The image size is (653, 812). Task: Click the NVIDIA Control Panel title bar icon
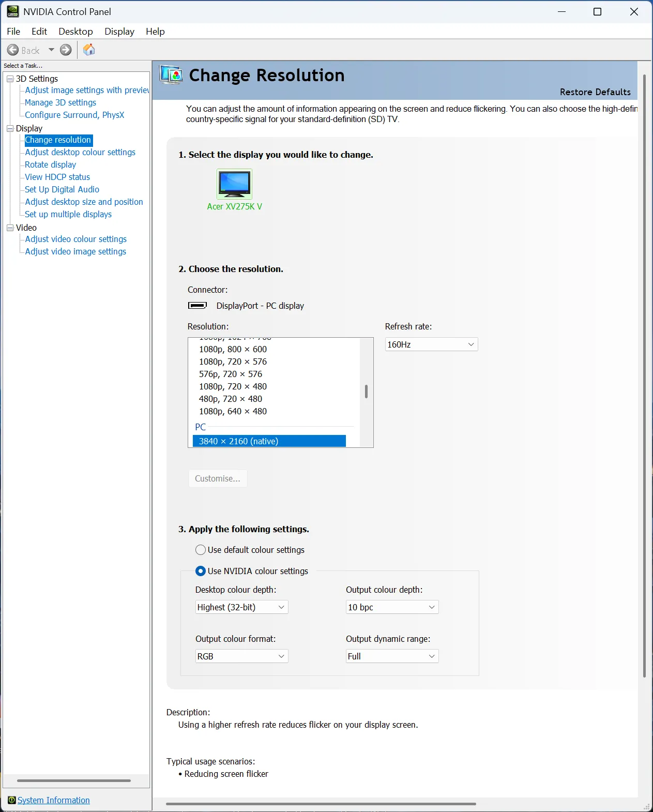coord(12,11)
